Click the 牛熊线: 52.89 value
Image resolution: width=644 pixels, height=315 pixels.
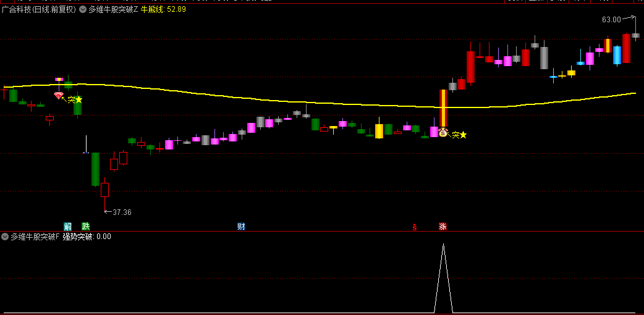click(163, 9)
